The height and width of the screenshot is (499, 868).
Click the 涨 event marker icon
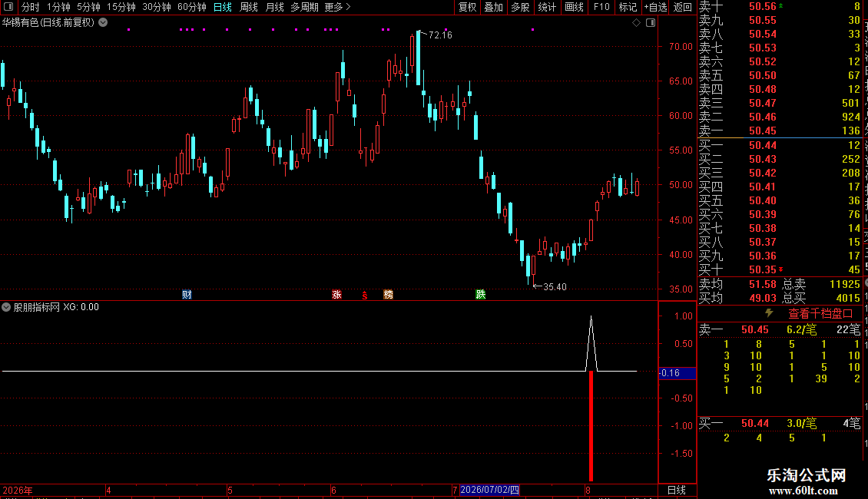click(x=336, y=294)
